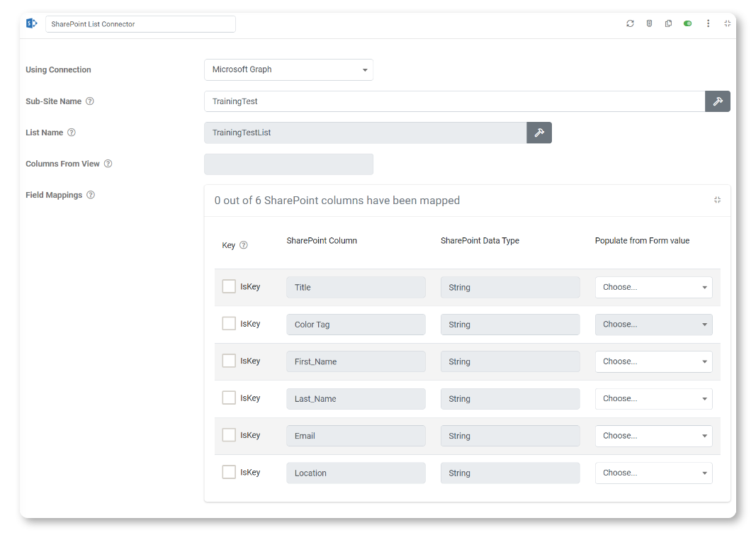Click the help icon beside List Name
The width and height of the screenshot is (756, 540).
(72, 132)
